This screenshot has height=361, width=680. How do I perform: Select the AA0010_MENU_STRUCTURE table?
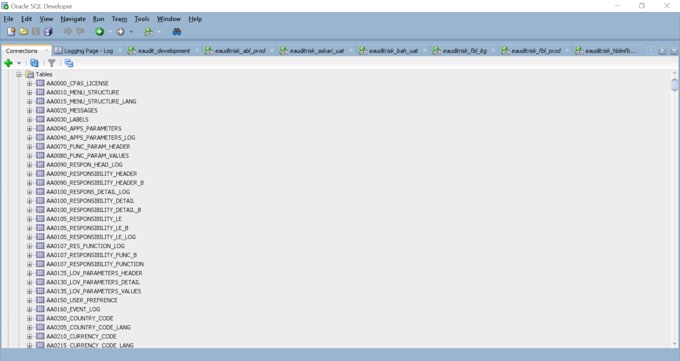point(83,92)
